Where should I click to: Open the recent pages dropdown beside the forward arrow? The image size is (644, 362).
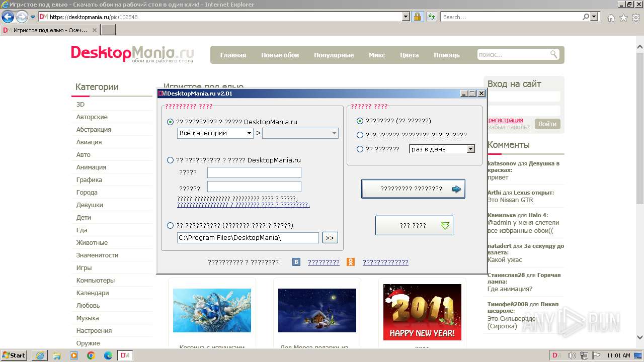click(33, 17)
